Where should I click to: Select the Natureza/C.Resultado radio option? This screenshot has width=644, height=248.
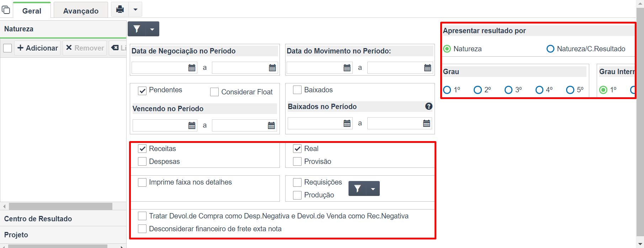[550, 49]
